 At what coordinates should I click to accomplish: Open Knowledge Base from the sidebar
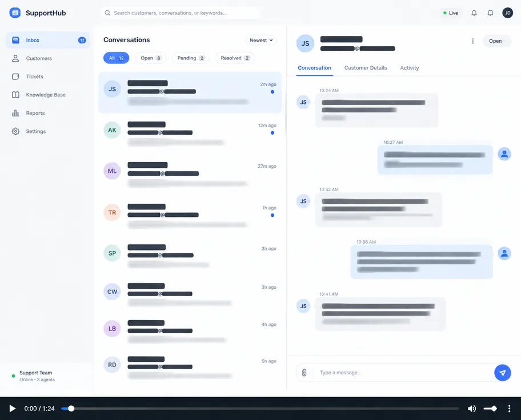48,95
